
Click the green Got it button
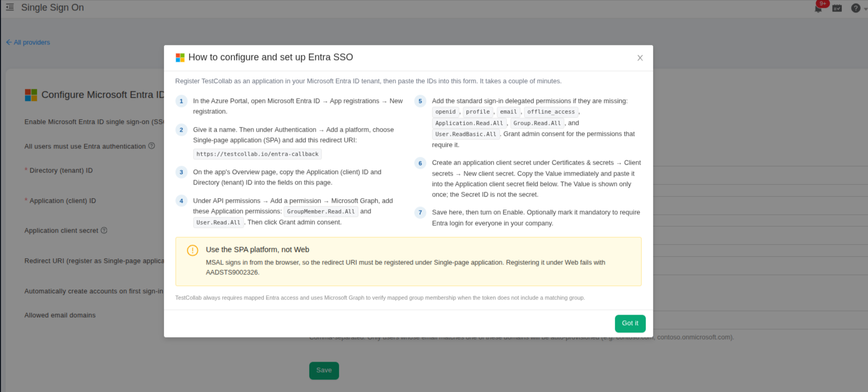pos(630,324)
